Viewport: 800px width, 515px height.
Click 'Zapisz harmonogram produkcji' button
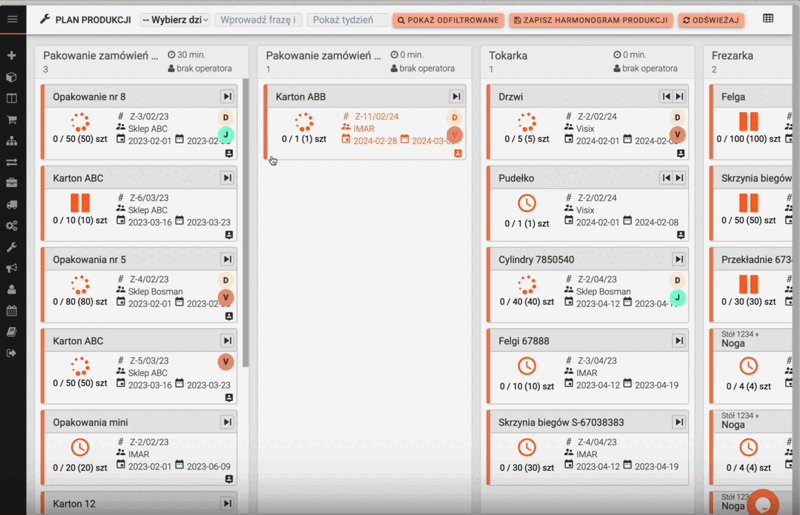click(590, 20)
